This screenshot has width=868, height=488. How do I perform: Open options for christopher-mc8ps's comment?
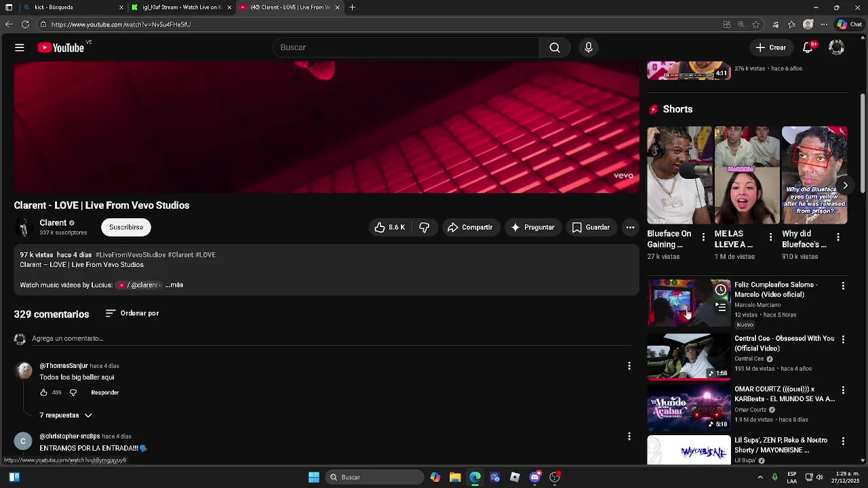629,436
